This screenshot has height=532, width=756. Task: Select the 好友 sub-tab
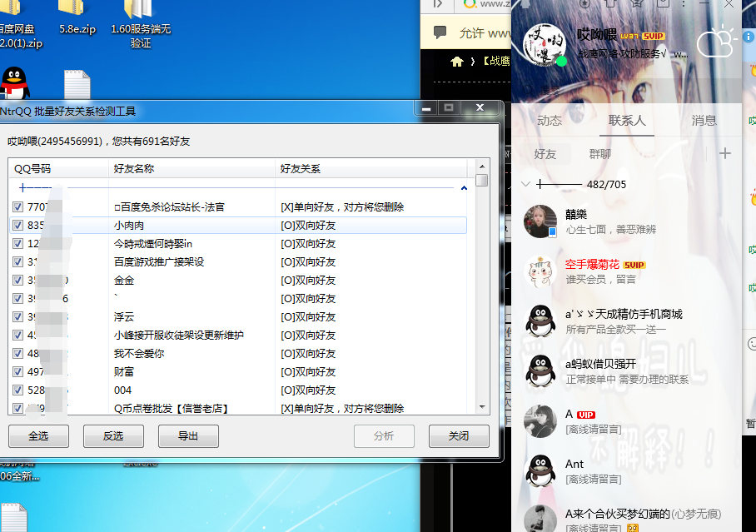[x=545, y=154]
